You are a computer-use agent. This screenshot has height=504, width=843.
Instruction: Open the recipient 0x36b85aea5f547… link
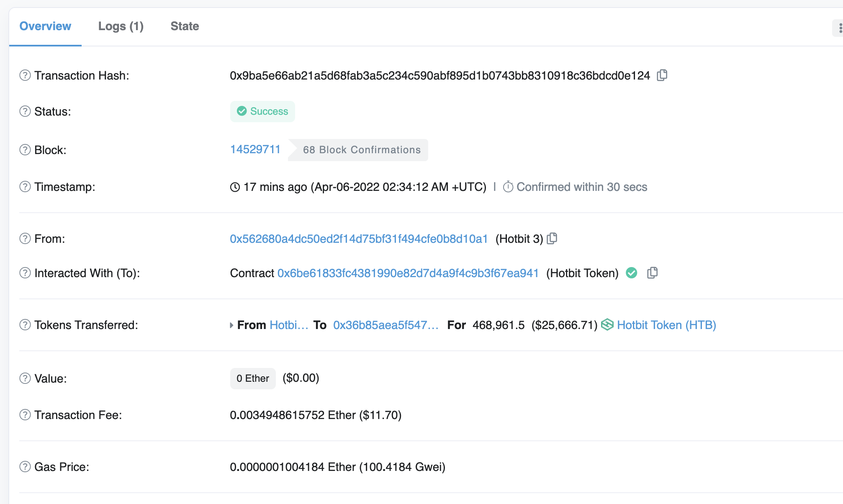386,325
